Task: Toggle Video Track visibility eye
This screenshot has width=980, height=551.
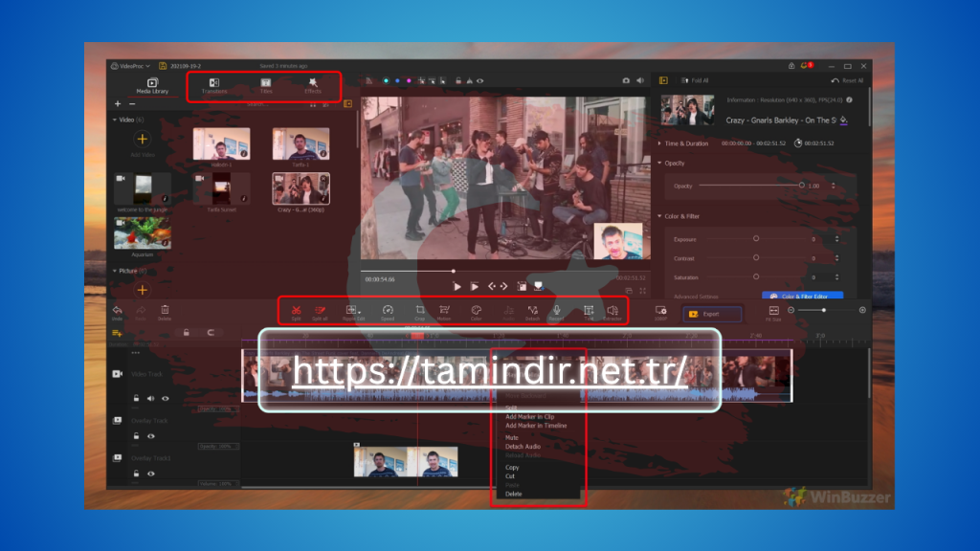Action: tap(165, 399)
